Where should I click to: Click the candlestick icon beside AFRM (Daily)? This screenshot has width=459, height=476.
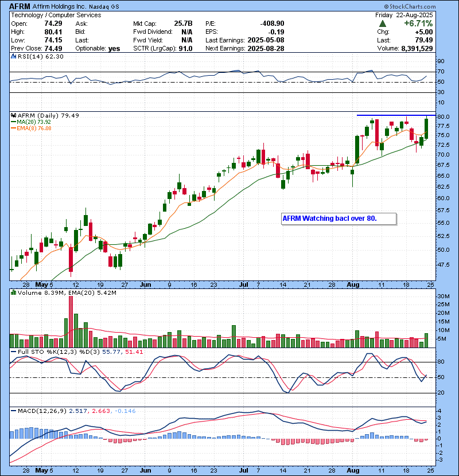pyautogui.click(x=13, y=115)
